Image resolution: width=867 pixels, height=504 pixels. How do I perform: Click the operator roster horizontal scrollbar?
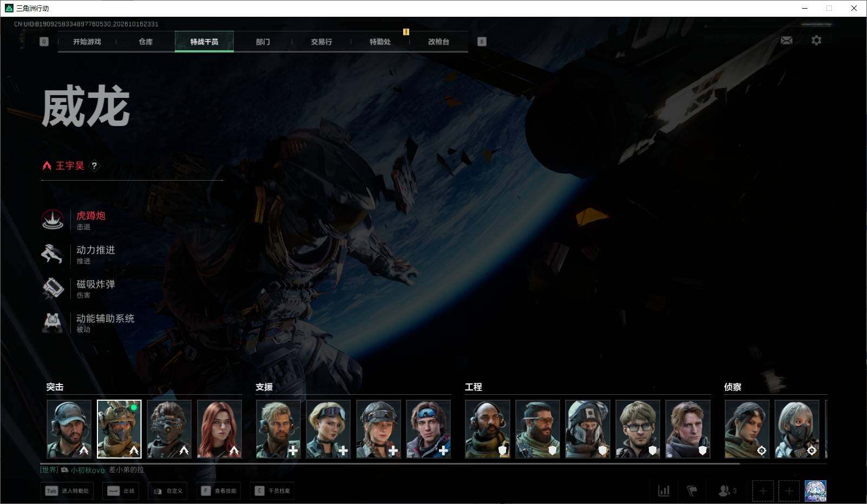[x=390, y=463]
